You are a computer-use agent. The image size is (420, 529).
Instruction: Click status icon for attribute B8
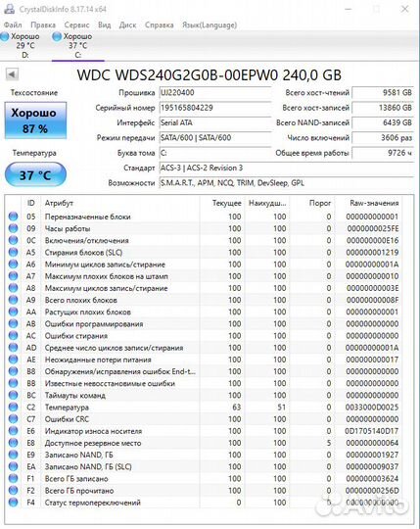pyautogui.click(x=13, y=371)
